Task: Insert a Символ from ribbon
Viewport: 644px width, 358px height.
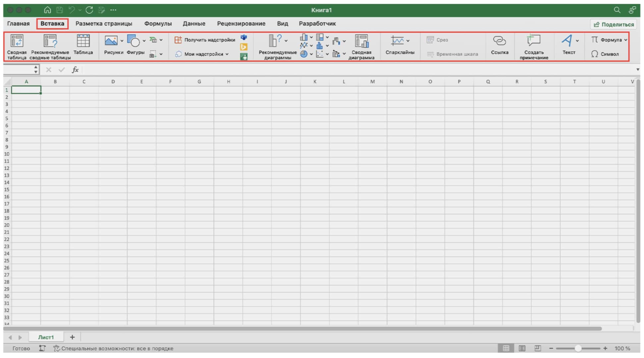Action: tap(605, 54)
